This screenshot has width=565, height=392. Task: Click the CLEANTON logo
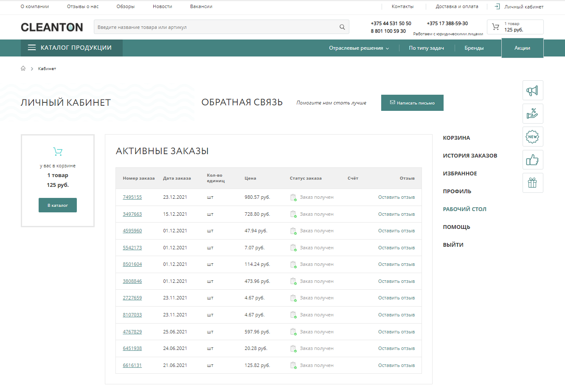click(x=52, y=27)
